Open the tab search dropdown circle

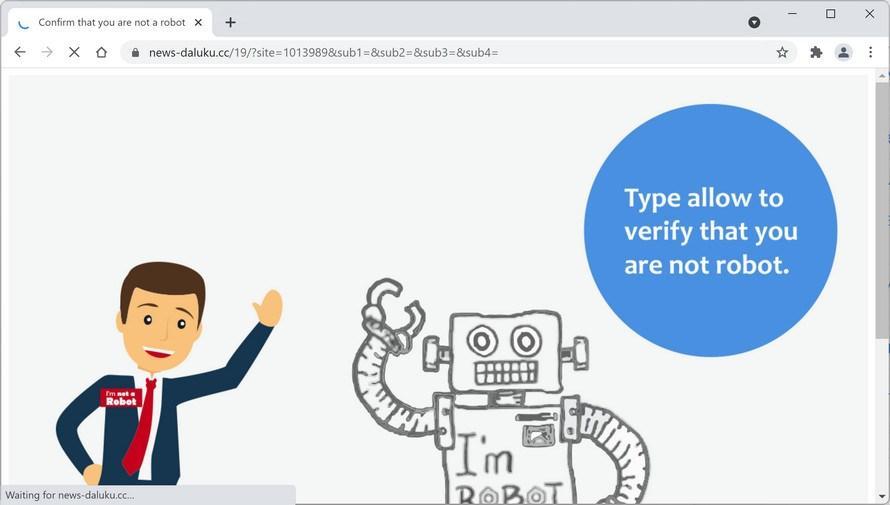754,22
